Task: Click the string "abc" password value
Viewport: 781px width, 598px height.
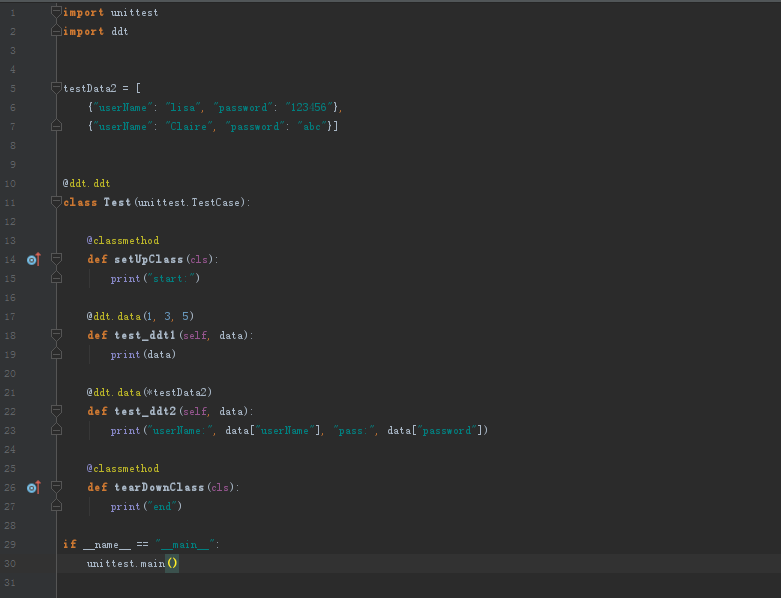Action: point(312,126)
